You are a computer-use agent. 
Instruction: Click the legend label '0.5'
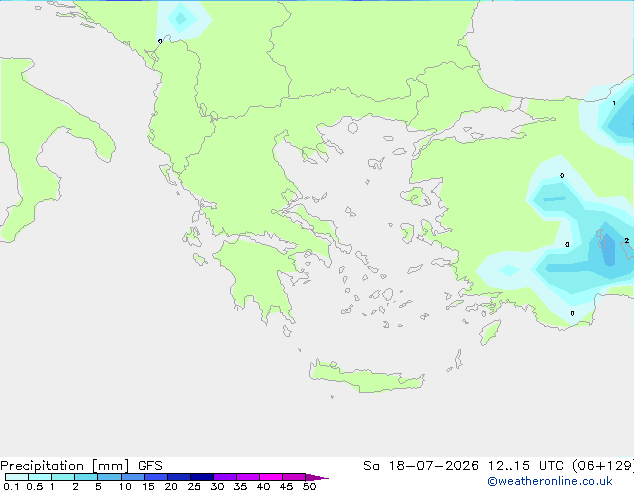point(35,486)
